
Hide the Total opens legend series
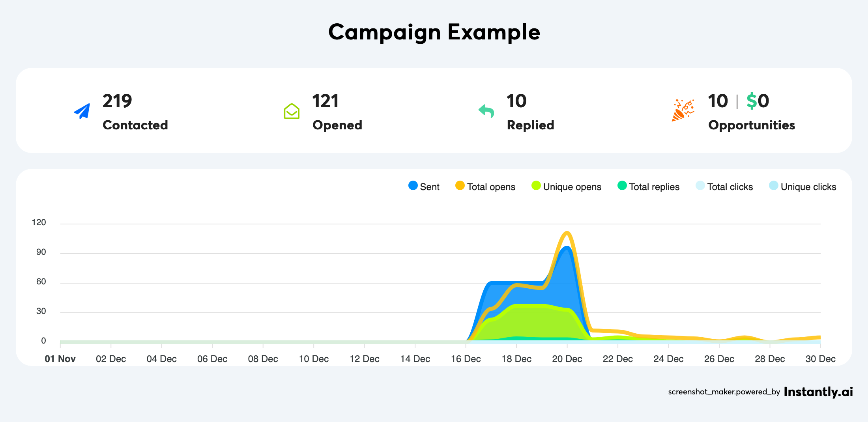(485, 187)
